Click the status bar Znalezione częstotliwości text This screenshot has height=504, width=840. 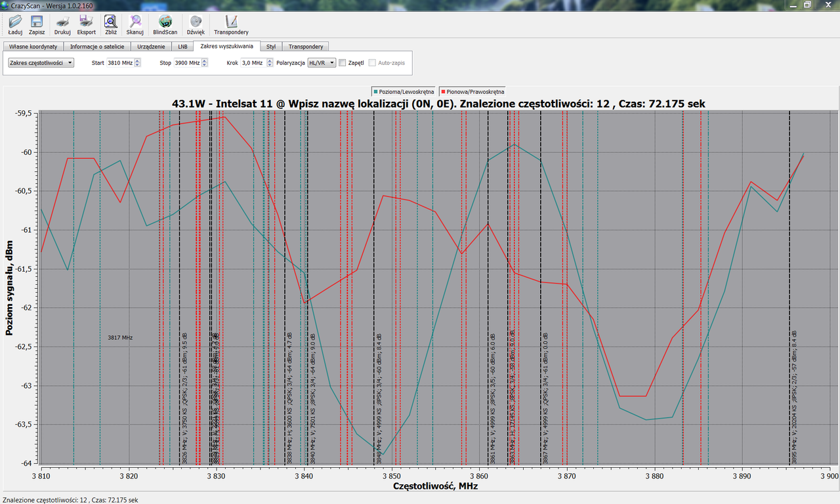pyautogui.click(x=70, y=499)
